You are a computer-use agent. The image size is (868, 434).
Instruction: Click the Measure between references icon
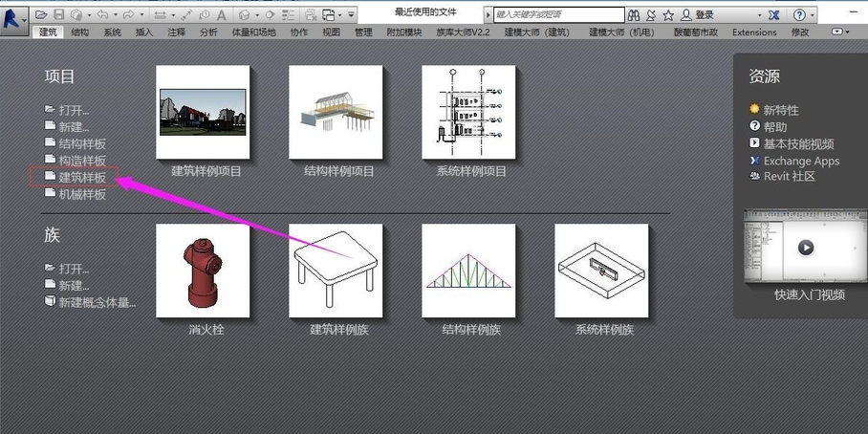coord(160,15)
